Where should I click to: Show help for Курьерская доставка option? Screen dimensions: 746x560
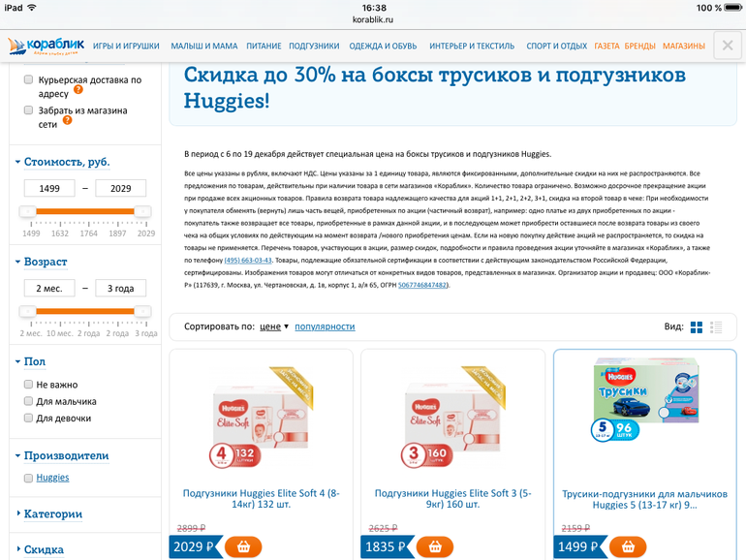(78, 89)
